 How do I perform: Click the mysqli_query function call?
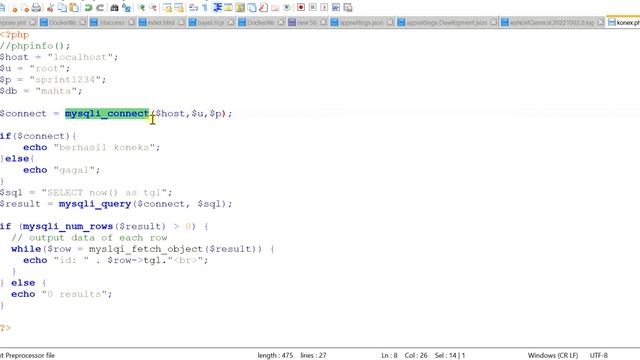[x=95, y=204]
